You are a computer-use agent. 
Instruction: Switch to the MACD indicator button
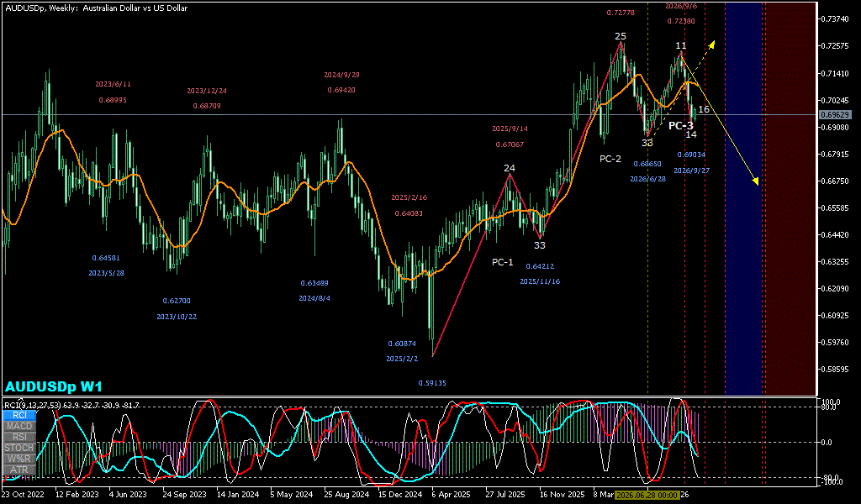[x=19, y=426]
